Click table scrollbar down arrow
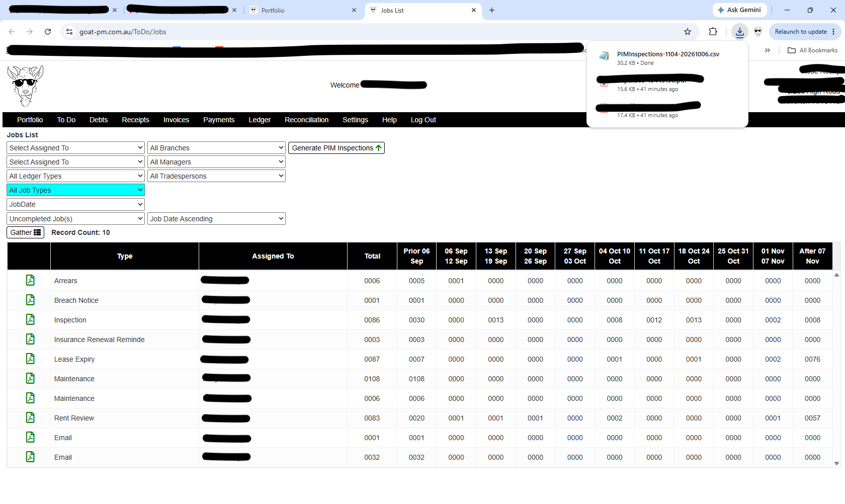 click(837, 463)
